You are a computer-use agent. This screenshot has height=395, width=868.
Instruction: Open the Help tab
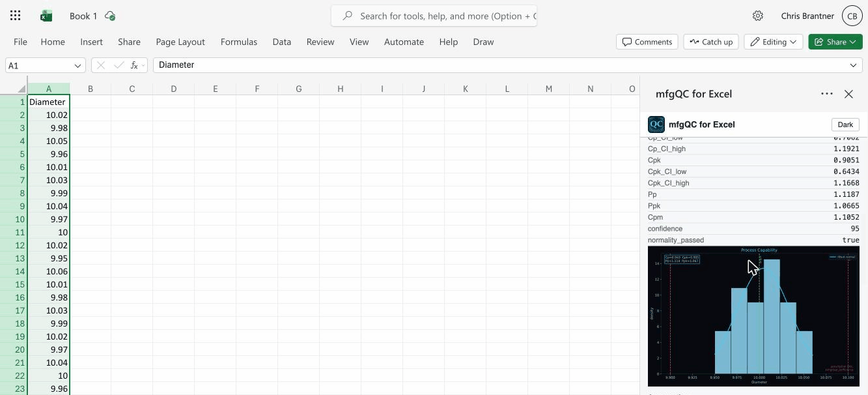(x=448, y=42)
